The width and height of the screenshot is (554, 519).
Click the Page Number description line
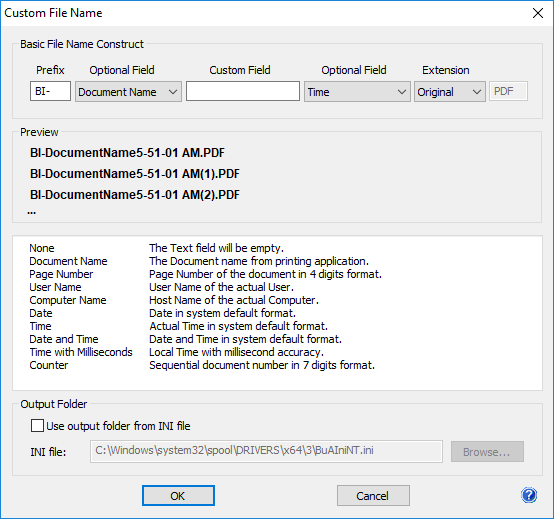[265, 274]
